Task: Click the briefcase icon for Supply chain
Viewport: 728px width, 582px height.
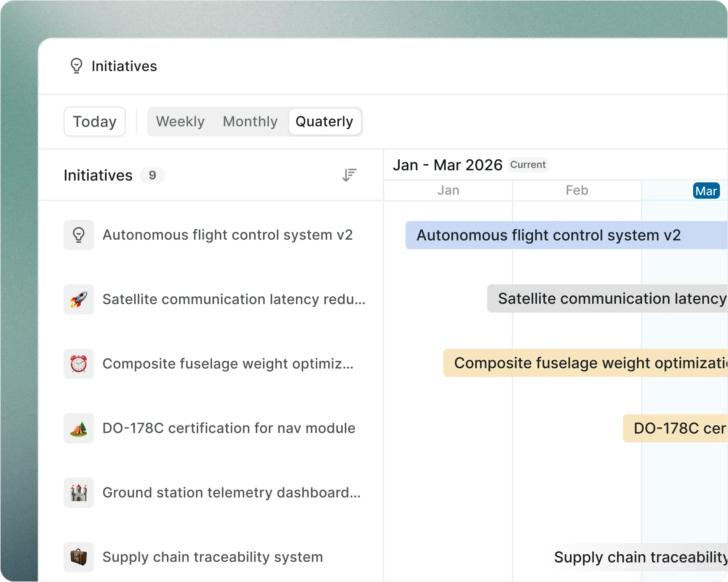Action: (x=79, y=557)
